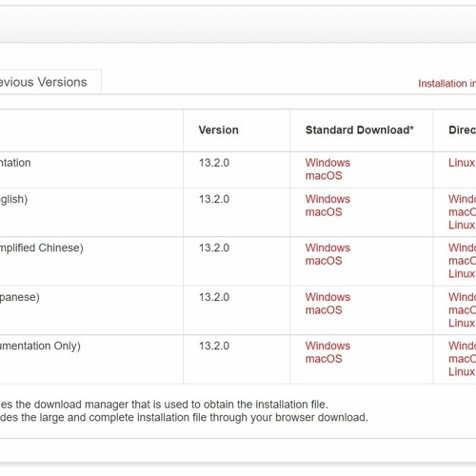Click version 13.2.0 in Documentation Only row

coord(214,346)
